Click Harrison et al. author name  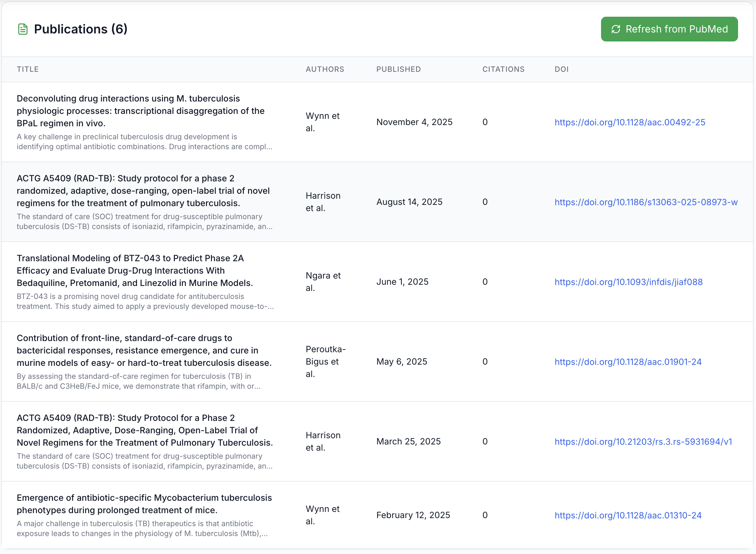(x=323, y=201)
